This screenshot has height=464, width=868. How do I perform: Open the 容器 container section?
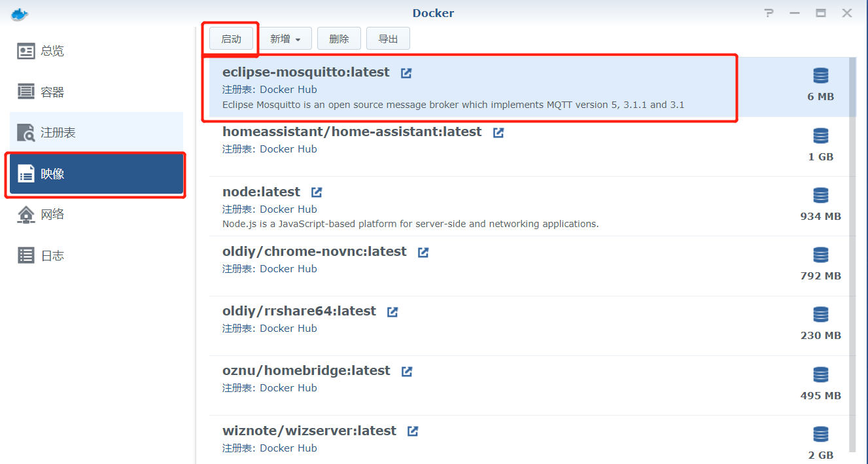96,92
